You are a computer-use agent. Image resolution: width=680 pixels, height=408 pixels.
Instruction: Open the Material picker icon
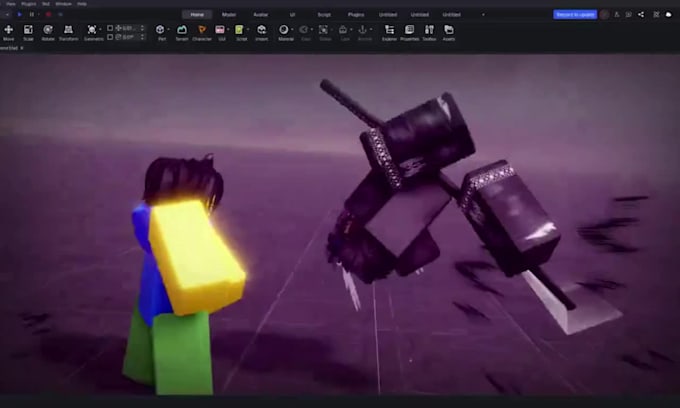click(283, 29)
